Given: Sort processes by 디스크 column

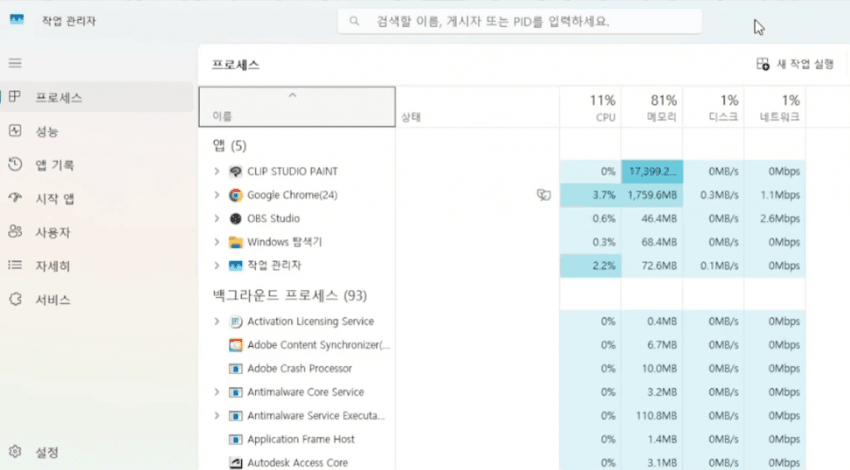Looking at the screenshot, I should point(713,107).
